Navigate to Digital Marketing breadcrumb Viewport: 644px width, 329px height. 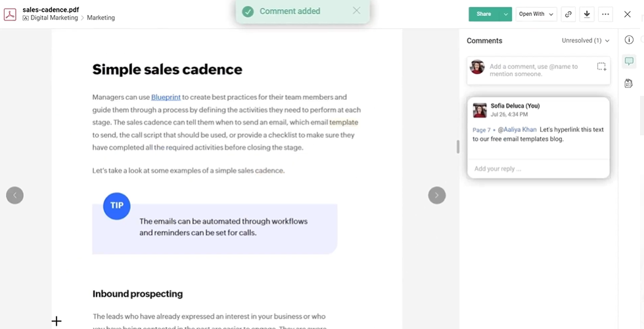tap(51, 18)
